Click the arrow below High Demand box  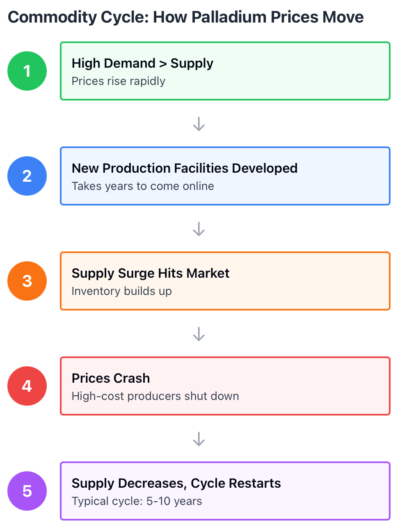point(199,124)
